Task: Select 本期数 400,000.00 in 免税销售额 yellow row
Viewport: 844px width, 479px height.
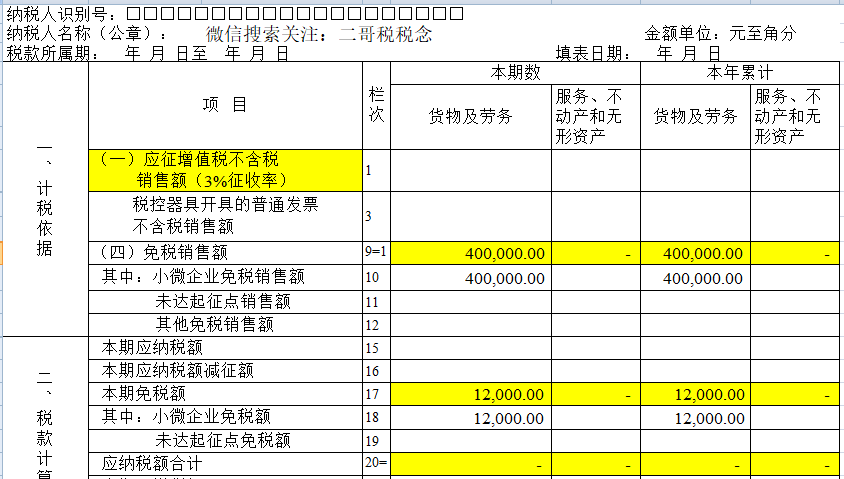Action: click(x=470, y=254)
